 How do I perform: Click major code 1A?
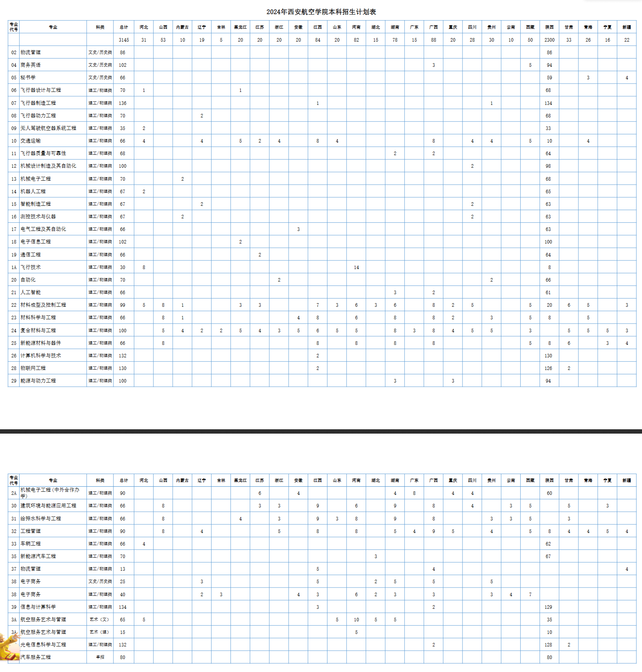[14, 267]
